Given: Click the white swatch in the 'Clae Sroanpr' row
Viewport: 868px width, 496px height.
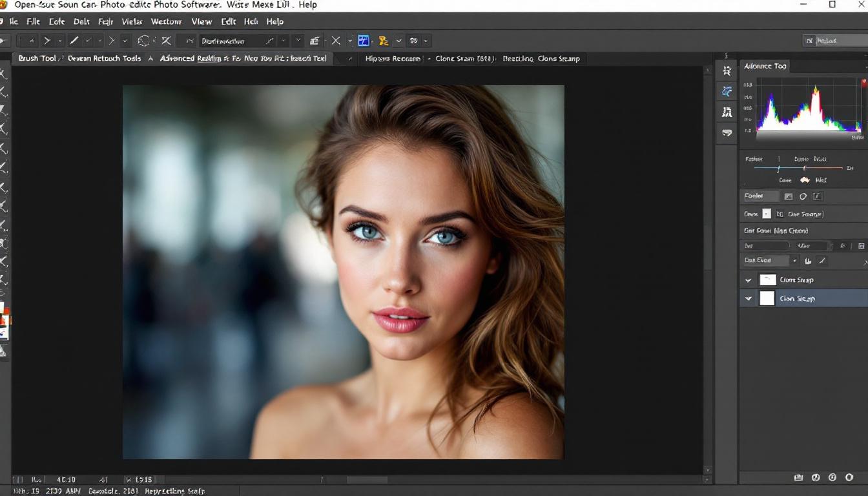Looking at the screenshot, I should coord(767,214).
